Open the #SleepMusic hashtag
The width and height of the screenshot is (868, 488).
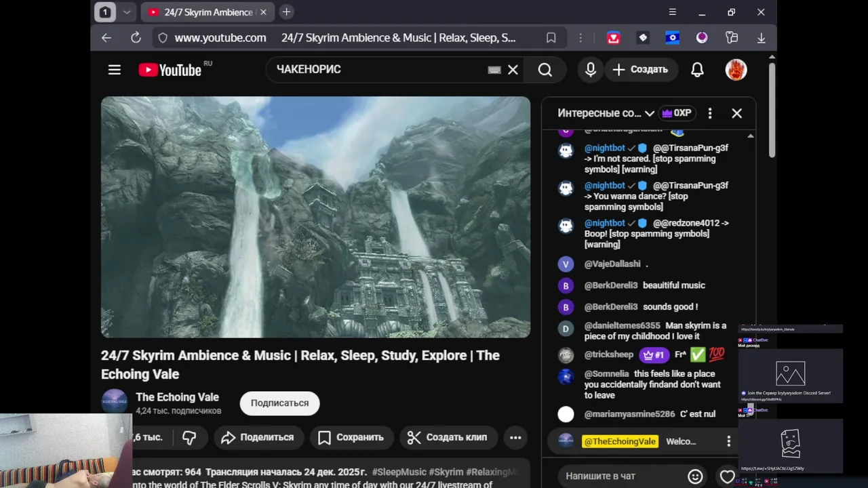(399, 472)
